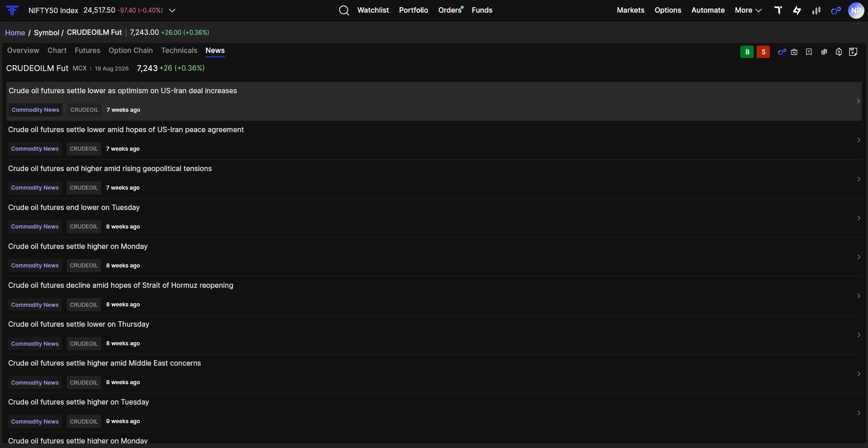Open the market depth icon in the symbol toolbar
Screen dimensions: 868x448
[x=824, y=52]
